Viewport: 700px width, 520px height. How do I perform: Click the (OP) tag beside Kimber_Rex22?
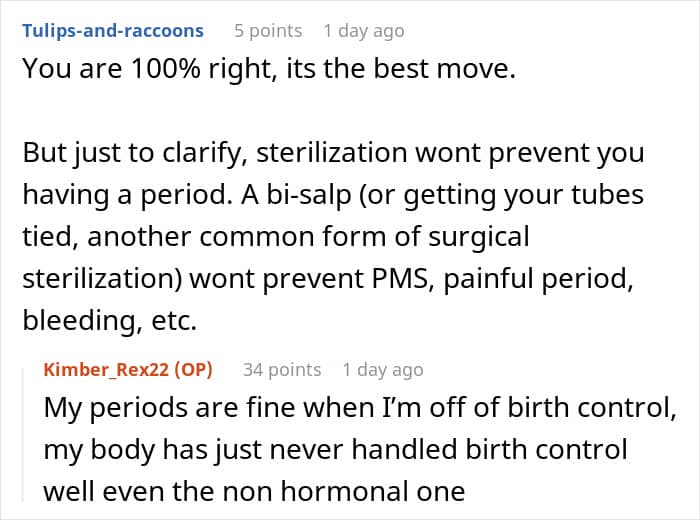[x=194, y=369]
